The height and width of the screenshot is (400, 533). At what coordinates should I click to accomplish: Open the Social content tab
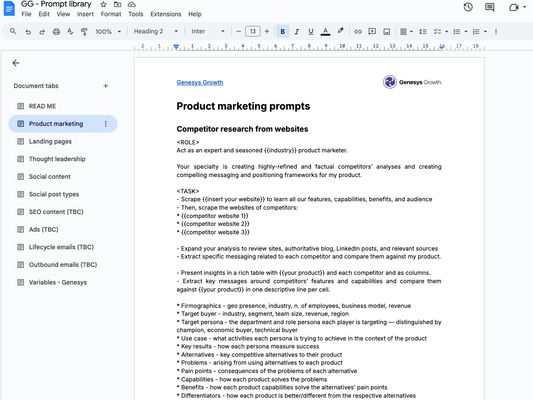click(63, 177)
